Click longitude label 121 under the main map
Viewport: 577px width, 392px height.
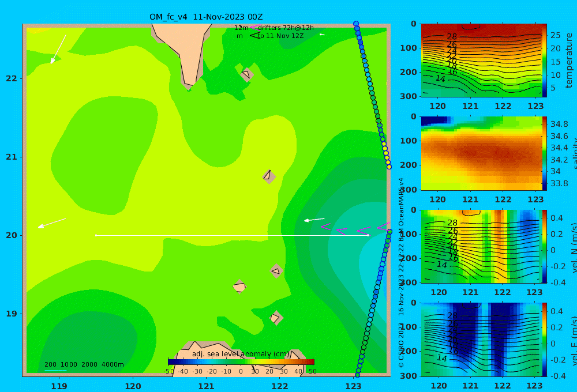tap(207, 386)
